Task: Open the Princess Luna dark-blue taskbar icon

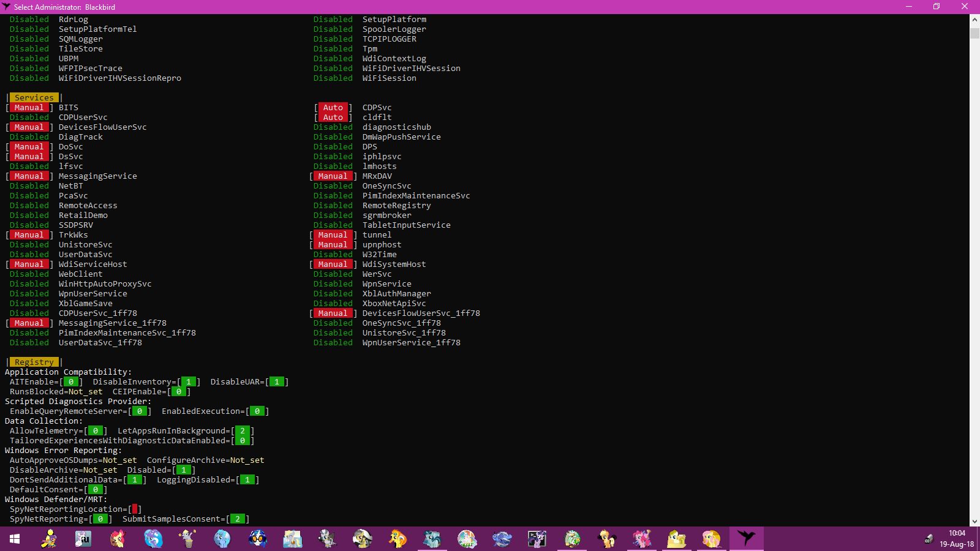Action: click(x=502, y=539)
